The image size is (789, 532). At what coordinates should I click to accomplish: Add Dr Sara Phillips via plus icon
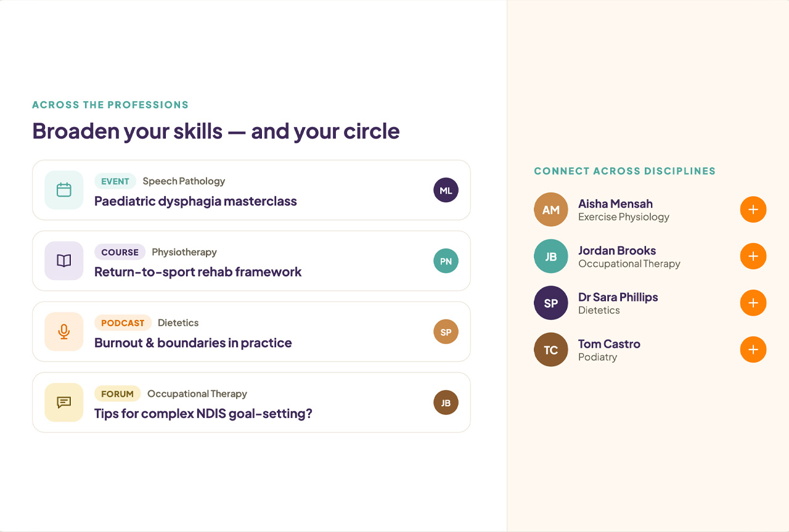point(753,303)
